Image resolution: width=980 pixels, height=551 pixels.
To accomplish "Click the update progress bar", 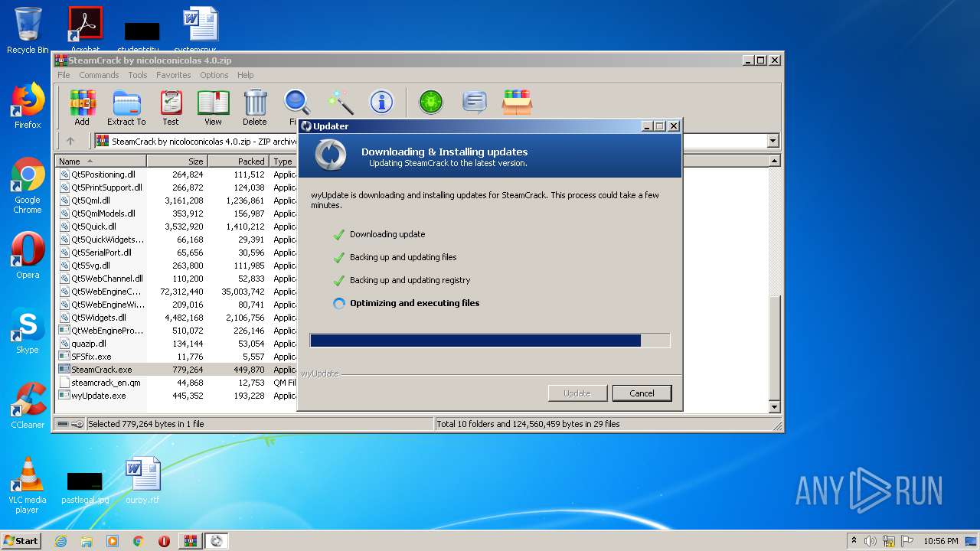I will (x=490, y=341).
